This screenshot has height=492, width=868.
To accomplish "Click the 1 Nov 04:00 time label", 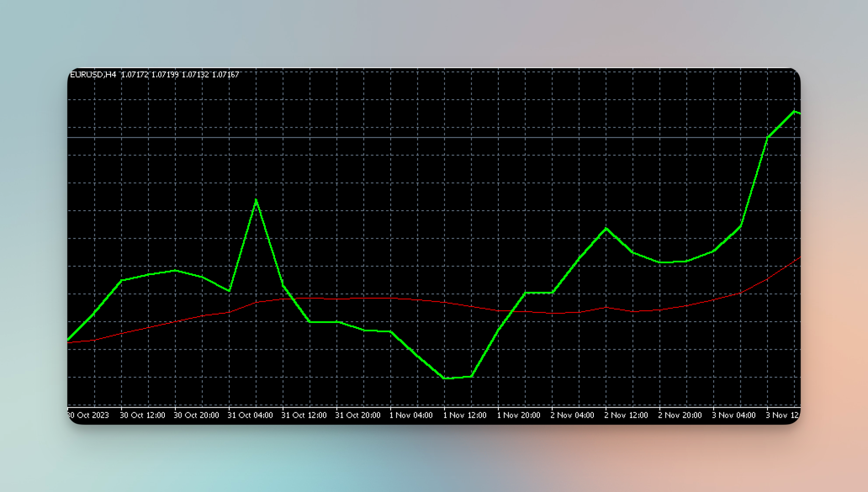I will 411,415.
